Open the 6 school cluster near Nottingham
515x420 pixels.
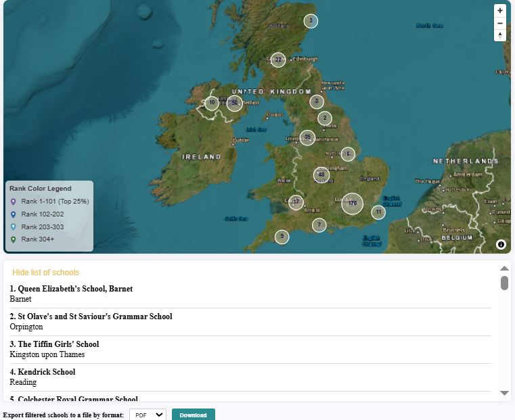(x=348, y=154)
